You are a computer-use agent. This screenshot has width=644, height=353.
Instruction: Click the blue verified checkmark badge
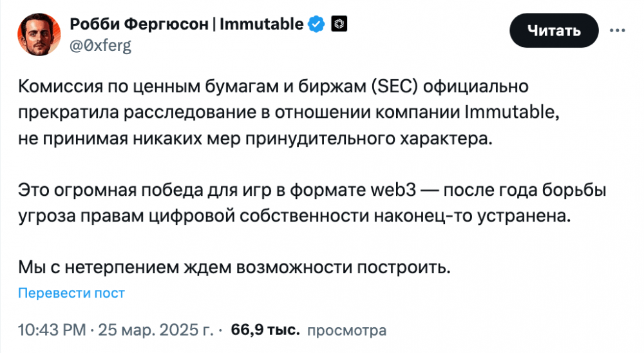[x=316, y=24]
